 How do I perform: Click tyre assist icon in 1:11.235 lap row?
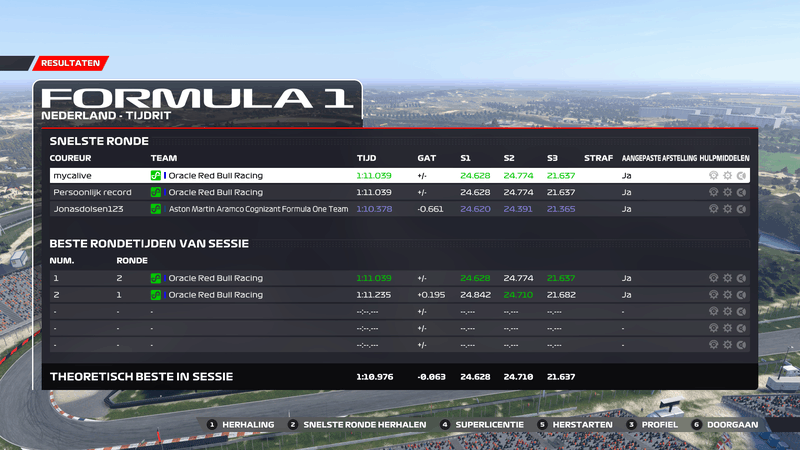pyautogui.click(x=713, y=295)
